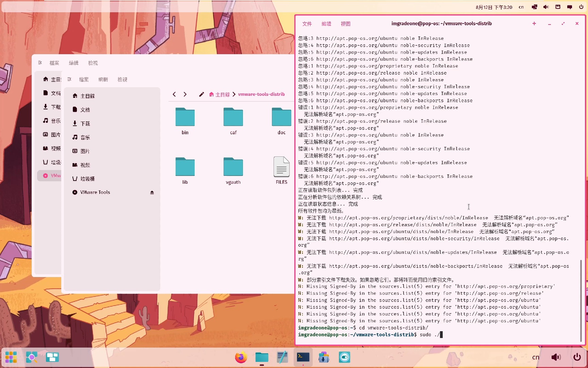Click the vmware-tools-distrib breadcrumb

[x=261, y=94]
